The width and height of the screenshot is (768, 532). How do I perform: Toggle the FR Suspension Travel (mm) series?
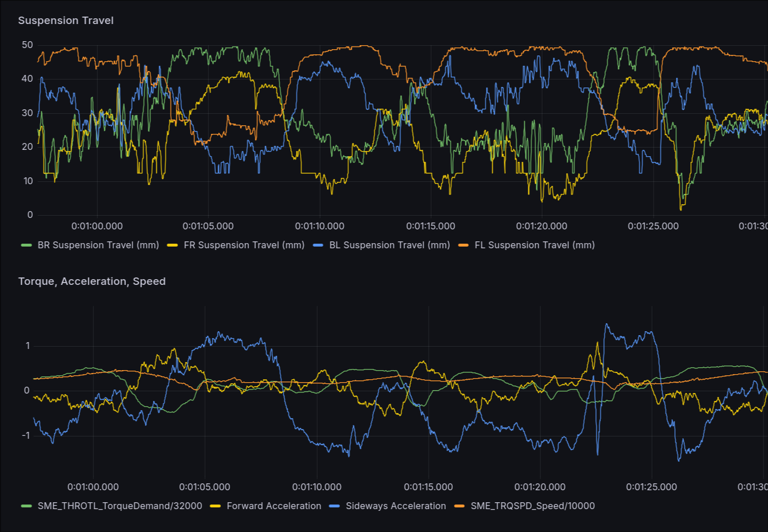pos(244,245)
